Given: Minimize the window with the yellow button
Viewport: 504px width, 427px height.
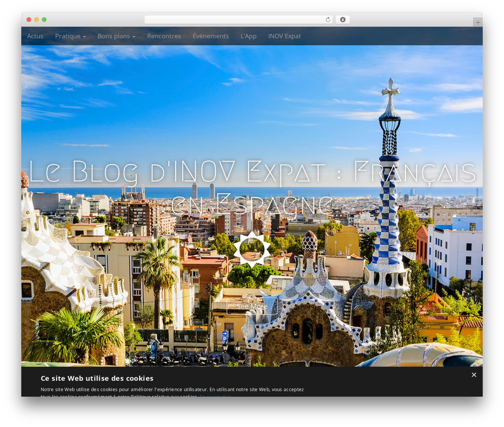Looking at the screenshot, I should pyautogui.click(x=37, y=20).
